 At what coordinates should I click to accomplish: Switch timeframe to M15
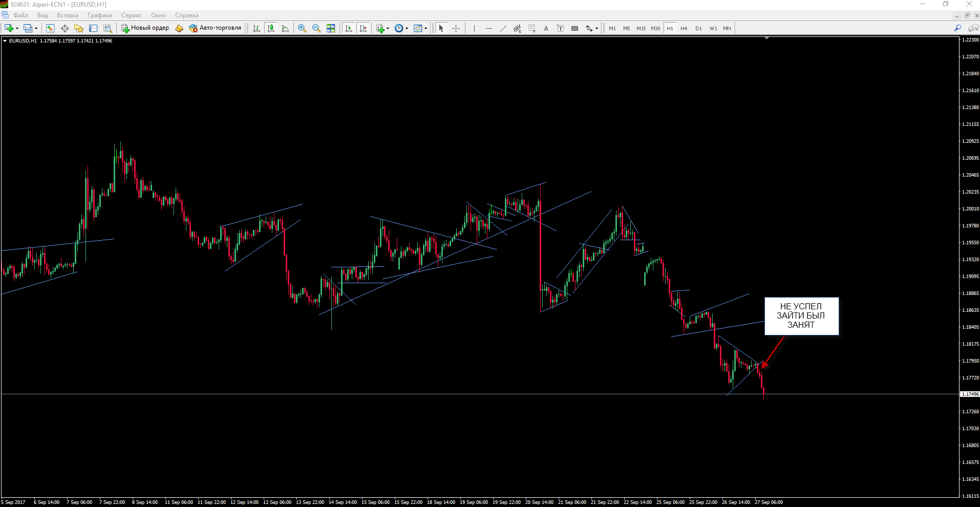[x=641, y=28]
